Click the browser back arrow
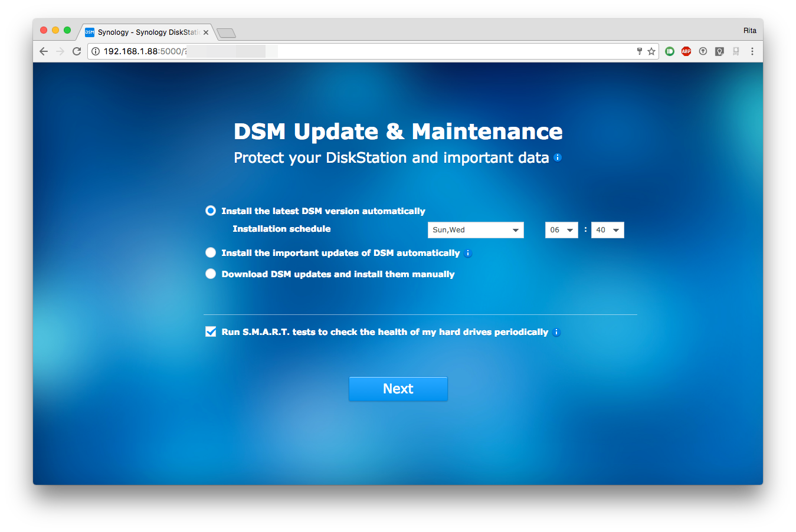The height and width of the screenshot is (532, 796). click(x=44, y=51)
